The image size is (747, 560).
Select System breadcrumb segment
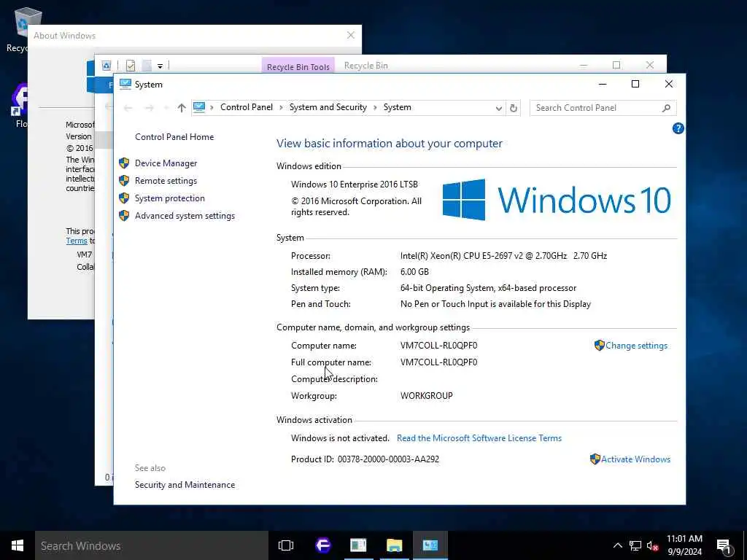point(398,108)
